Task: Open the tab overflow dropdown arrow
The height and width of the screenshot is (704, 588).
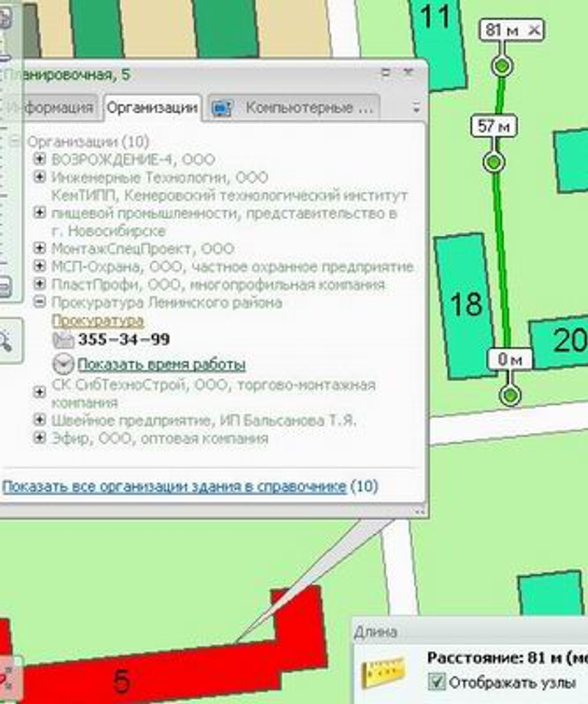Action: pyautogui.click(x=416, y=108)
